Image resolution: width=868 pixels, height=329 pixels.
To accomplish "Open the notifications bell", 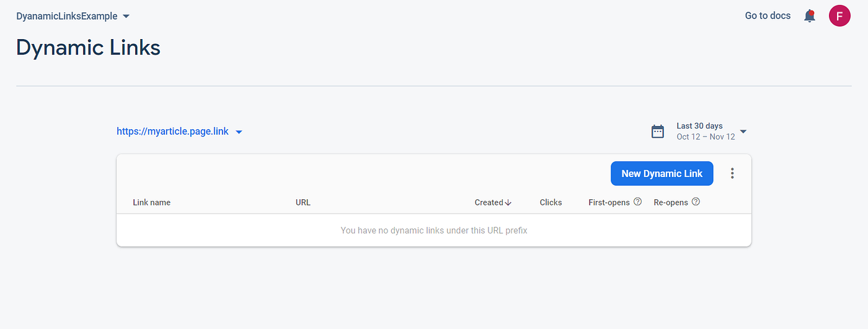I will (x=809, y=16).
